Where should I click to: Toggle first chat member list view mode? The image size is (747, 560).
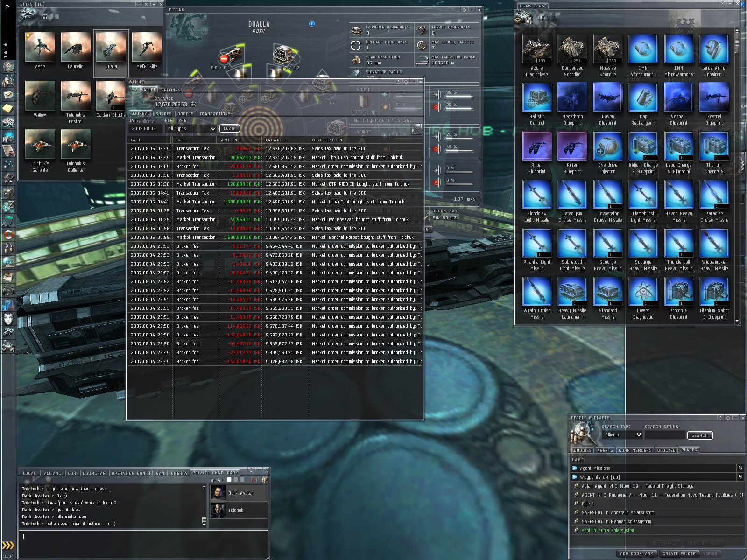coord(229,479)
